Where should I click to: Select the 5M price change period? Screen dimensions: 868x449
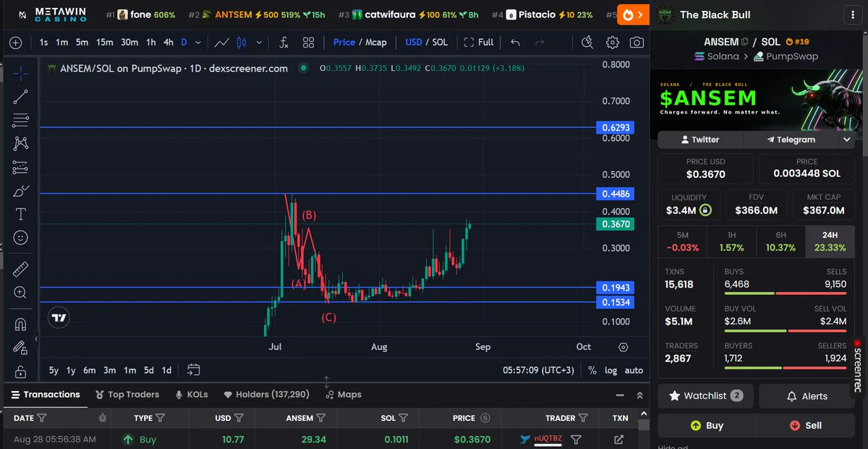682,241
